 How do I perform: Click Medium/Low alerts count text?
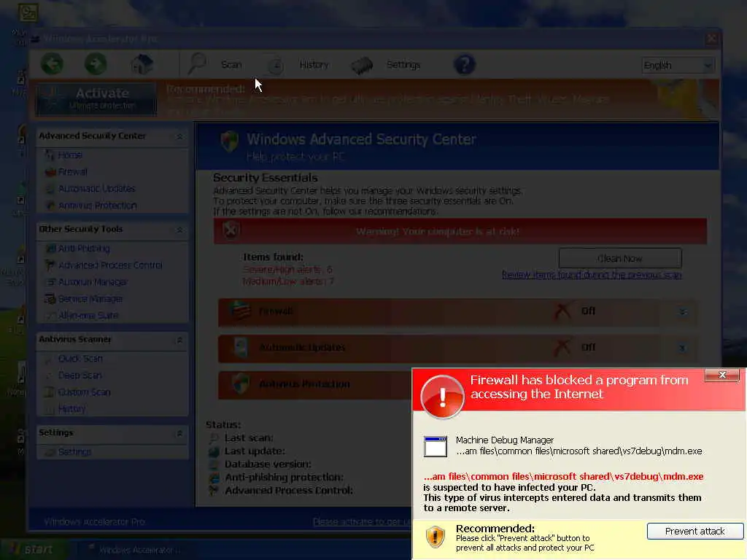coord(288,281)
